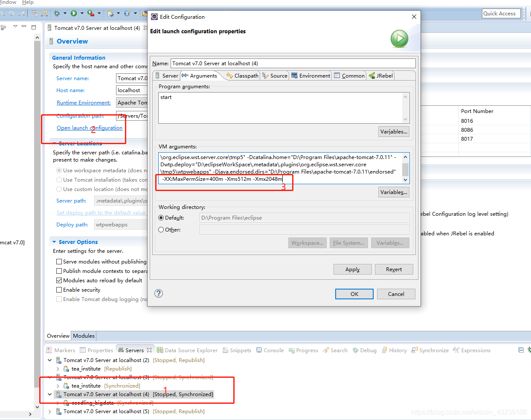Open the Console view
This screenshot has height=420, width=531.
[x=270, y=350]
